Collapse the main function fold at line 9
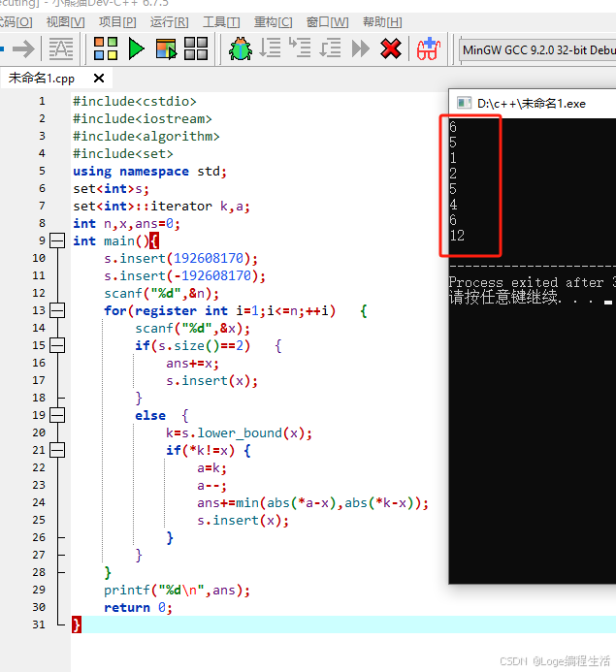 pyautogui.click(x=57, y=240)
